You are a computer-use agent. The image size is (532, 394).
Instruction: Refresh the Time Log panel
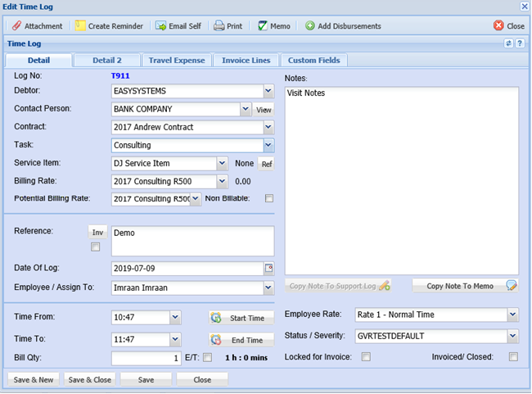point(509,43)
